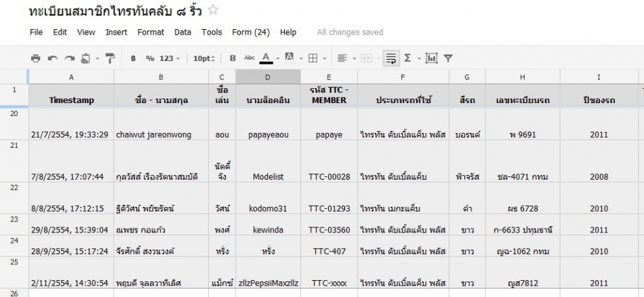Open the Form (24) menu

tap(251, 32)
